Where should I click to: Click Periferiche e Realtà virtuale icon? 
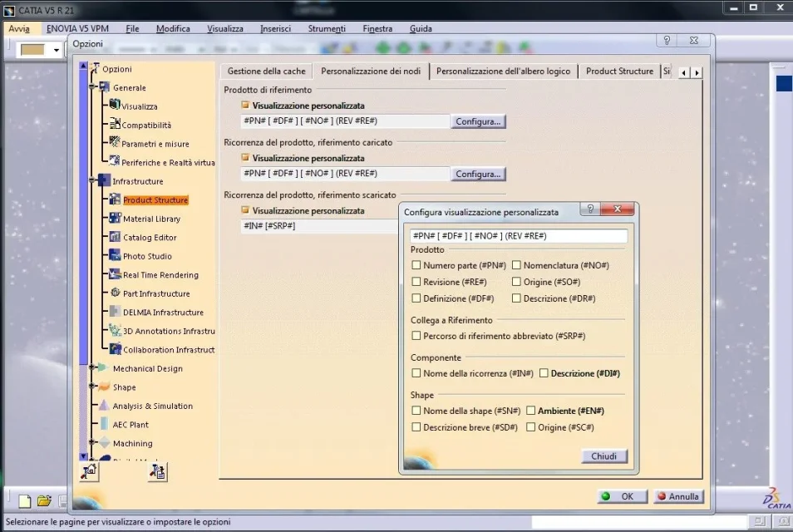115,160
